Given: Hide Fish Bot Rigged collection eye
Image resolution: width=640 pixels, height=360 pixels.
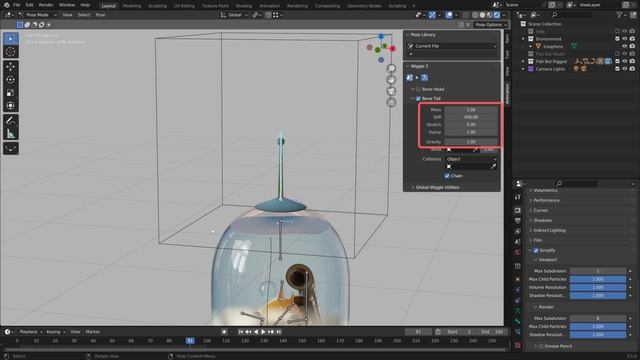Looking at the screenshot, I should click(x=624, y=61).
